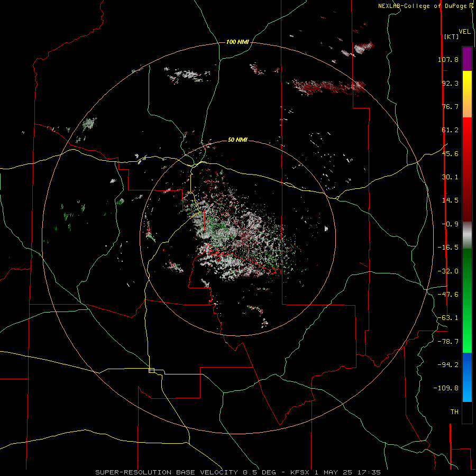Click the -0.9 velocity scale value
This screenshot has height=476, width=476.
click(450, 224)
